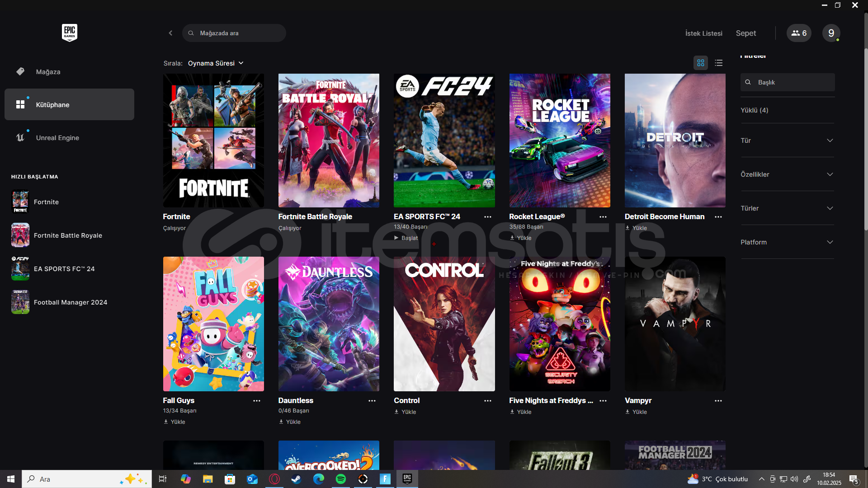
Task: Open options menu for Dauntless
Action: pos(372,401)
